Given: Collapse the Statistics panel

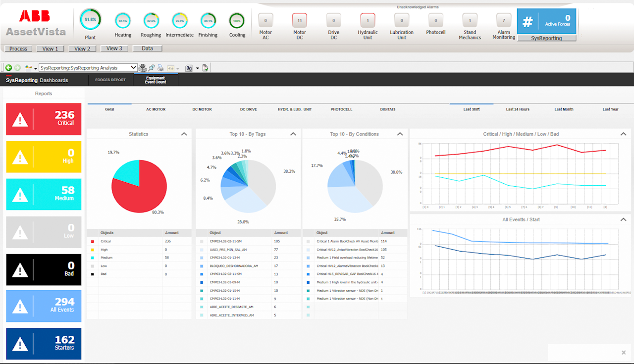Looking at the screenshot, I should point(184,134).
